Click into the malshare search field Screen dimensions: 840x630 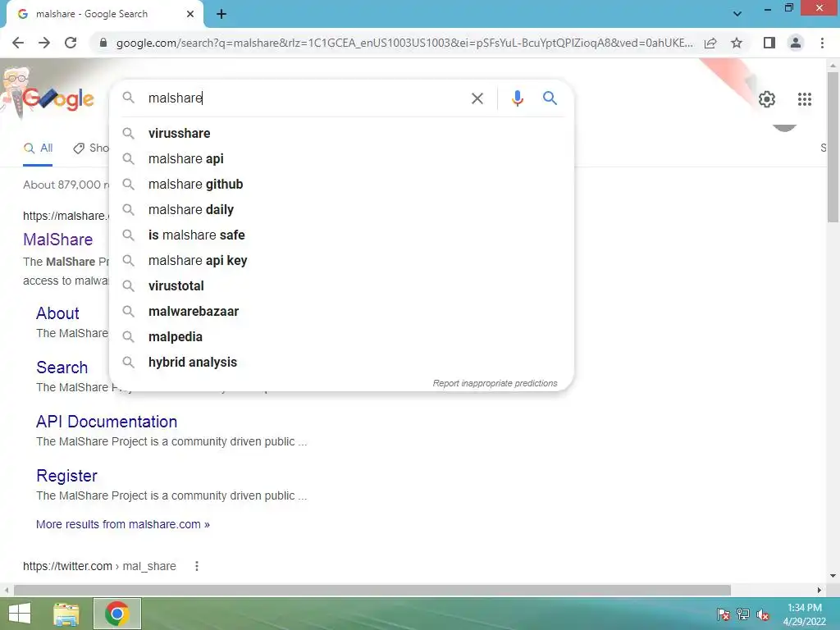point(305,98)
